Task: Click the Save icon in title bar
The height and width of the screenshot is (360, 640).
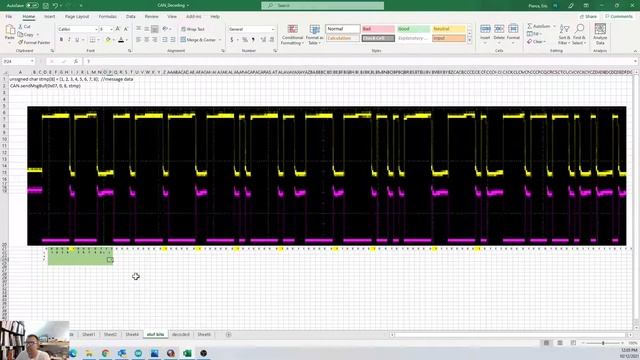Action: click(46, 6)
